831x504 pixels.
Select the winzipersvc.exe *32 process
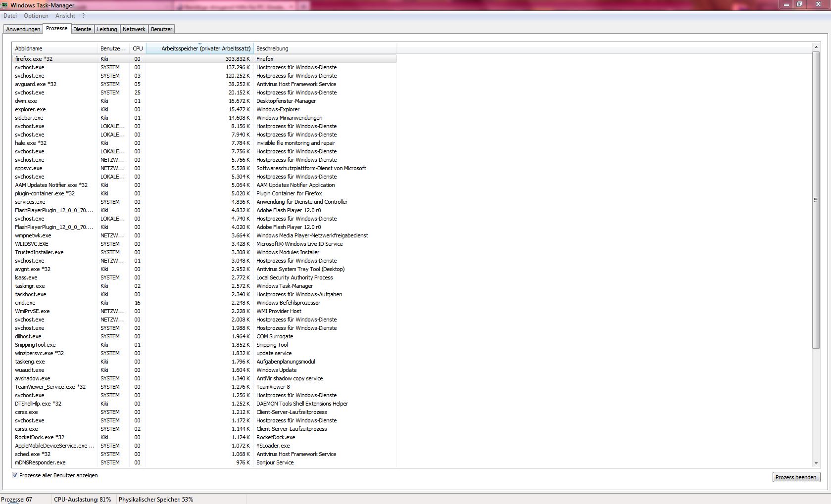pos(204,353)
